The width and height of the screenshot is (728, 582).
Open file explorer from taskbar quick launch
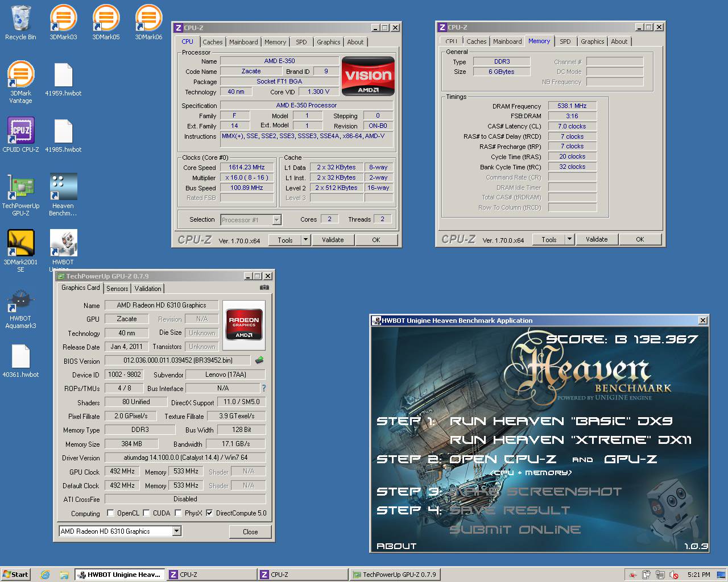[x=64, y=575]
